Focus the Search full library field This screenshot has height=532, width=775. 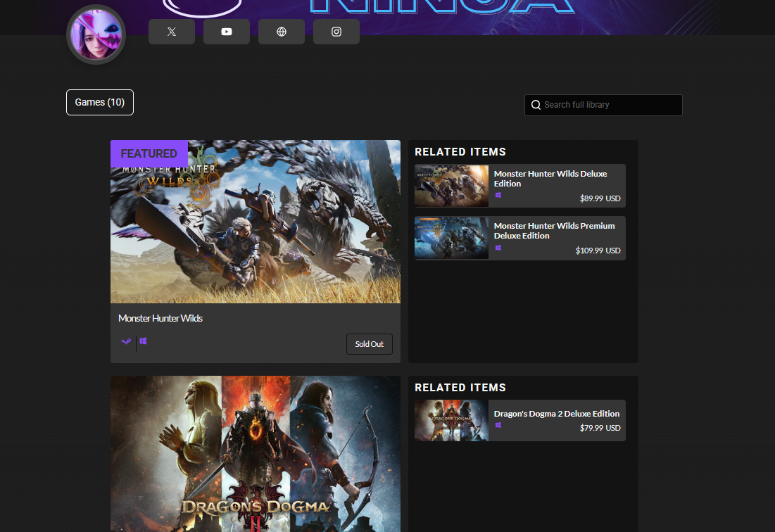[603, 105]
